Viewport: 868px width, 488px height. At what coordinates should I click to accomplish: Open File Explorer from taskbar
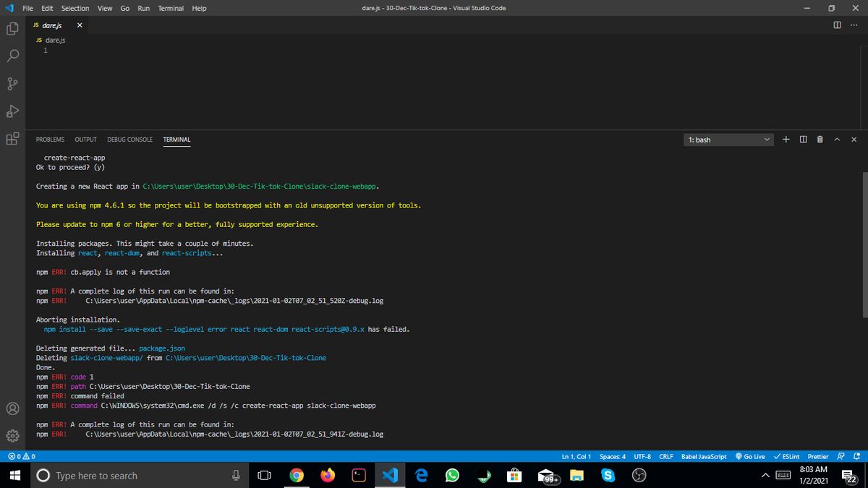[x=576, y=475]
